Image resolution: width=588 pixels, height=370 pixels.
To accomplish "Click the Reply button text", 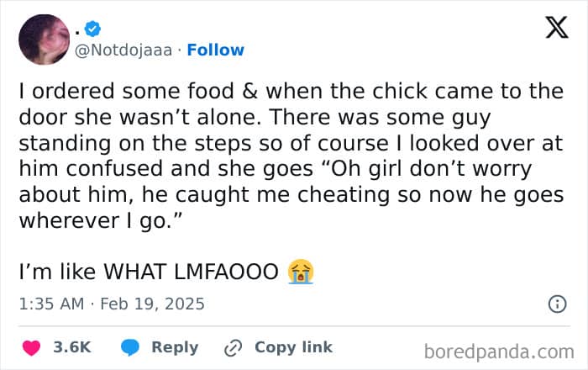I will (x=175, y=347).
